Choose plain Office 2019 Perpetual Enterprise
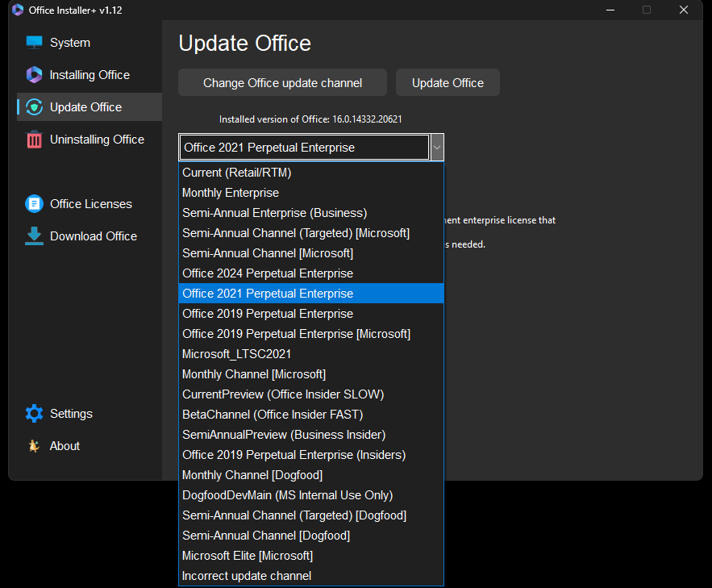Image resolution: width=712 pixels, height=588 pixels. 311,314
